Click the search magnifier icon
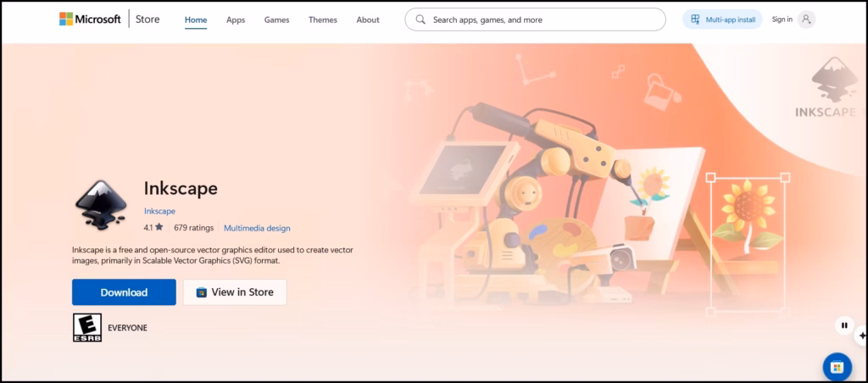868x383 pixels. 420,19
